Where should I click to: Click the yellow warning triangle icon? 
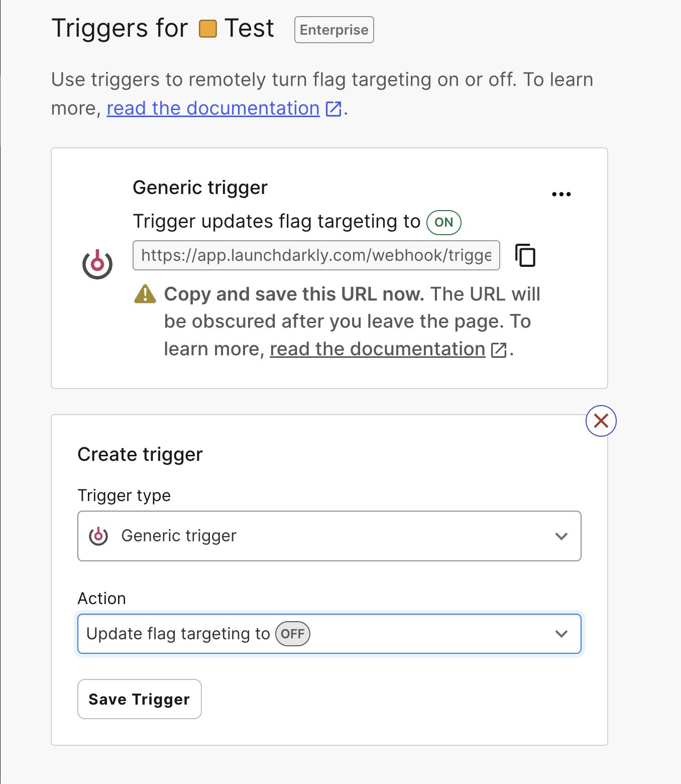coord(145,294)
